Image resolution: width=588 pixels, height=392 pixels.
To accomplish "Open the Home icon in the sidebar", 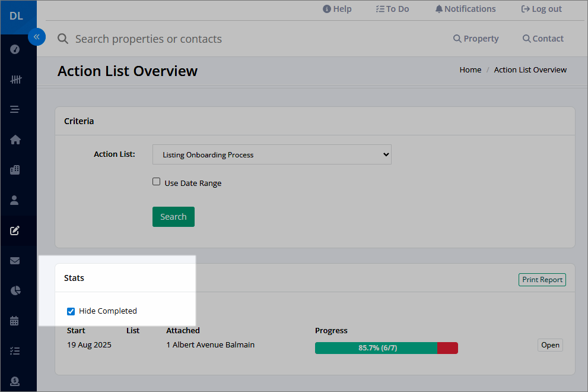I will coord(14,139).
